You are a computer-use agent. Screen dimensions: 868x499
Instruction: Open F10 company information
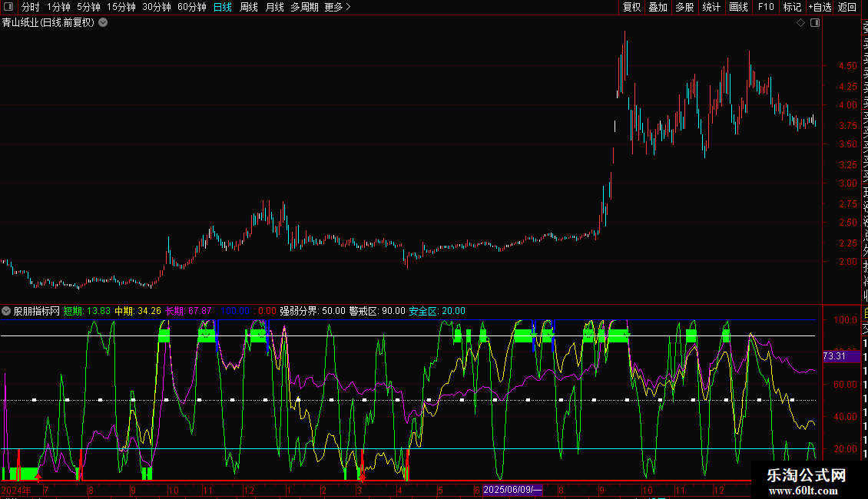pyautogui.click(x=766, y=7)
